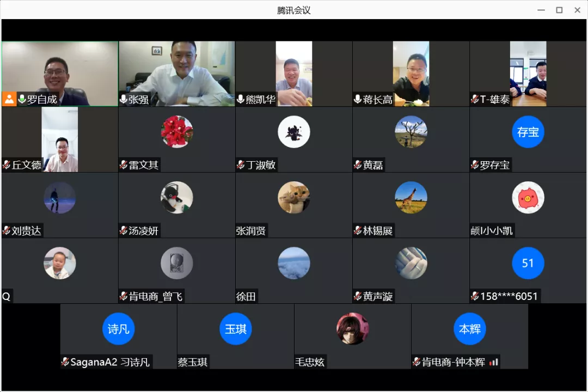Select the white cartoon avatar of 丁淑敏

point(294,132)
